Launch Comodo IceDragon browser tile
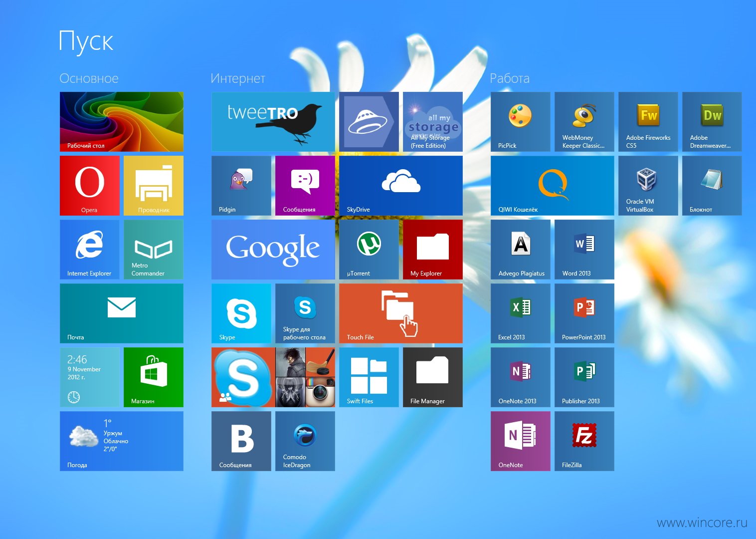756x539 pixels. pos(305,441)
